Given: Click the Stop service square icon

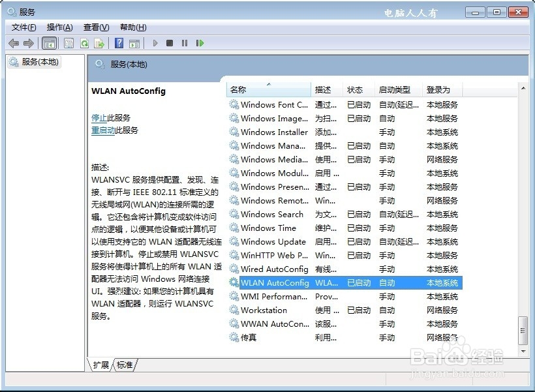Looking at the screenshot, I should [170, 43].
